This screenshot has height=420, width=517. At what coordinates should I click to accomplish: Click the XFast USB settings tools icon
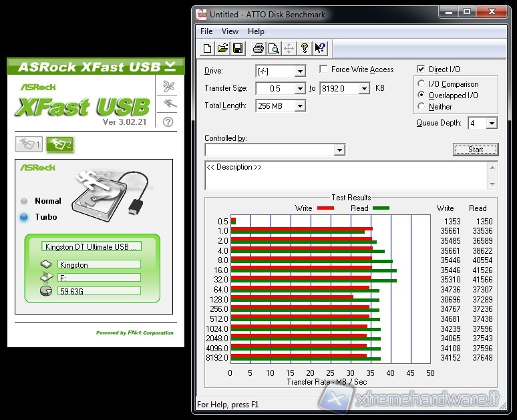click(168, 86)
